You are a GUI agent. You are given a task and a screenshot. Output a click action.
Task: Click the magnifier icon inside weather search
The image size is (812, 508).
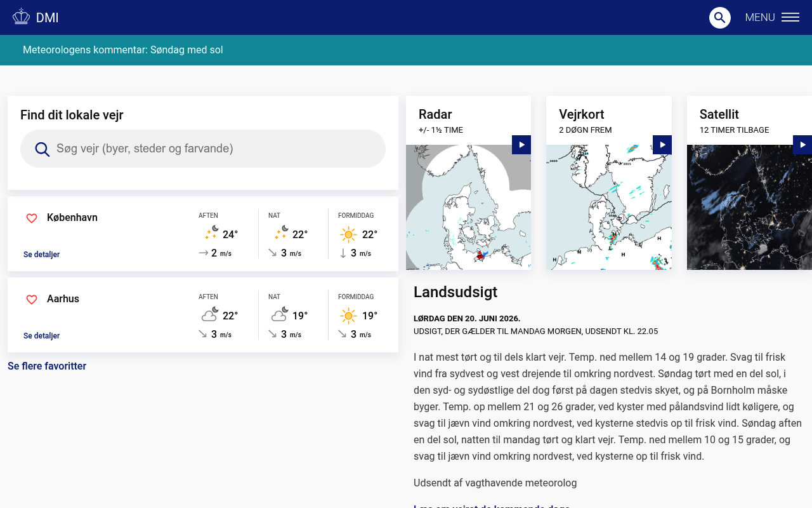(x=43, y=149)
